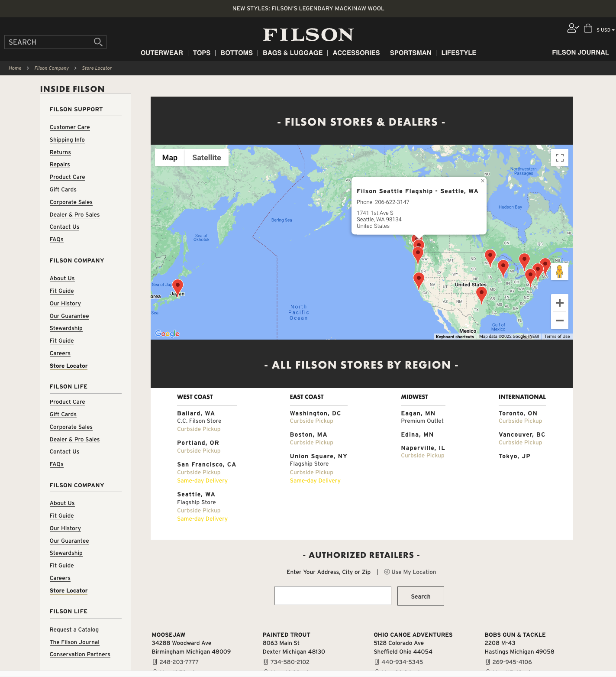Open the Outerwear menu
The image size is (616, 677).
coord(162,53)
